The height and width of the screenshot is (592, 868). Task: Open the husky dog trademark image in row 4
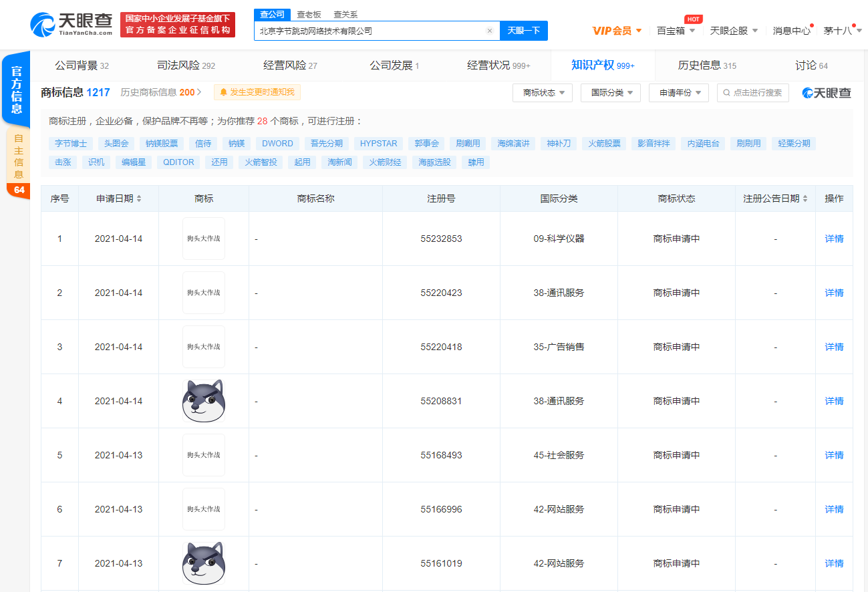203,401
